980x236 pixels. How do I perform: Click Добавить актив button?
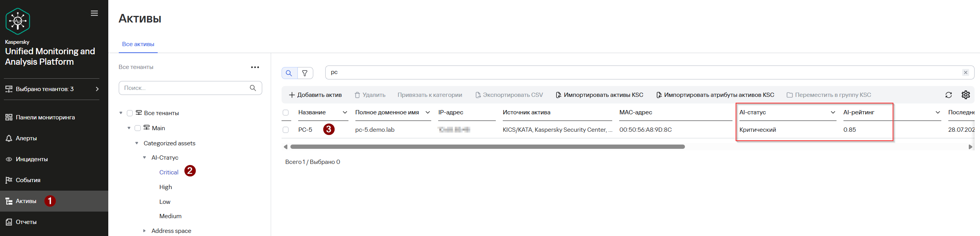click(315, 95)
